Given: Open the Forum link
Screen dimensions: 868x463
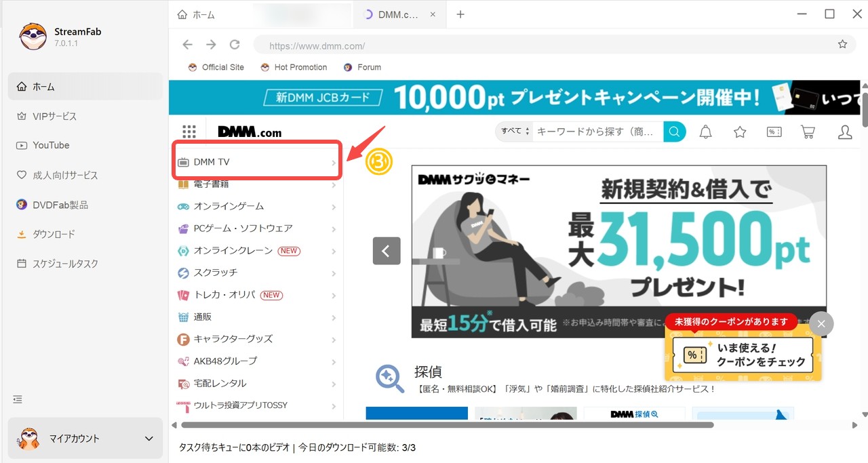Looking at the screenshot, I should click(362, 67).
